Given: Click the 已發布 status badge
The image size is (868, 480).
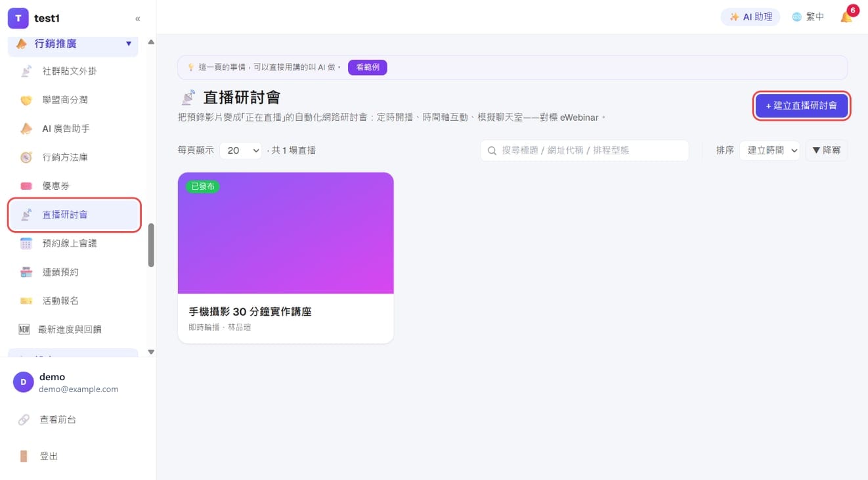Looking at the screenshot, I should pyautogui.click(x=202, y=186).
